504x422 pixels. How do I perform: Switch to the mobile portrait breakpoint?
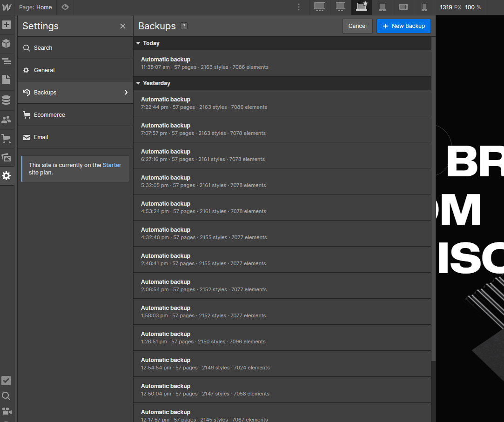pos(424,7)
